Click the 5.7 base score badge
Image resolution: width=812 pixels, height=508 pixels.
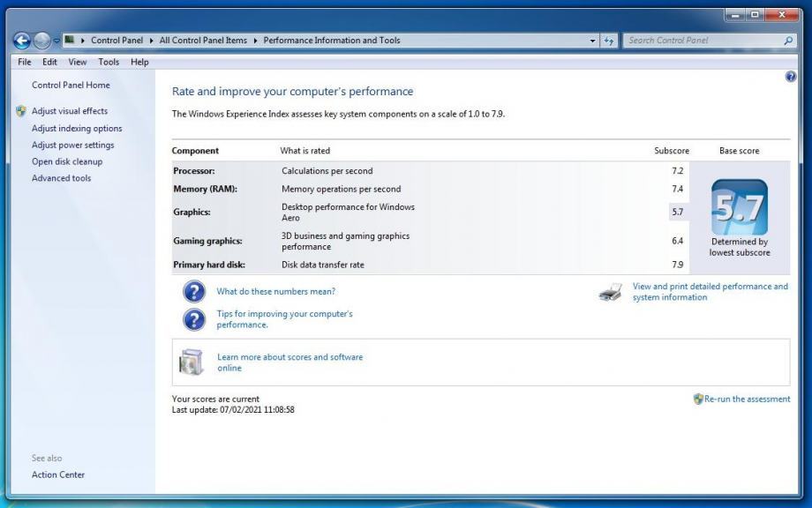740,207
